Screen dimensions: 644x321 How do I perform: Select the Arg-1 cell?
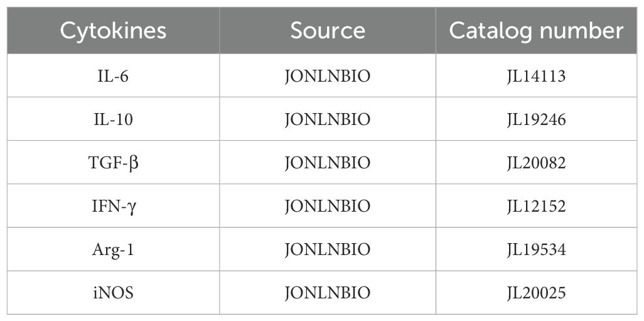coord(113,249)
